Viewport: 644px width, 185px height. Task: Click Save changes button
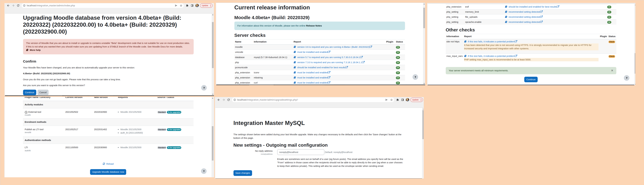click(243, 173)
